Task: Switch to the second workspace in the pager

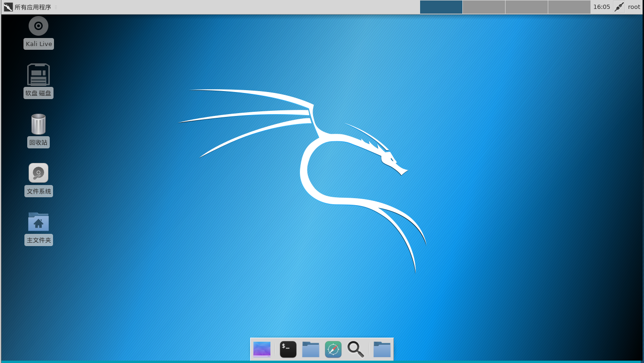Action: point(483,7)
